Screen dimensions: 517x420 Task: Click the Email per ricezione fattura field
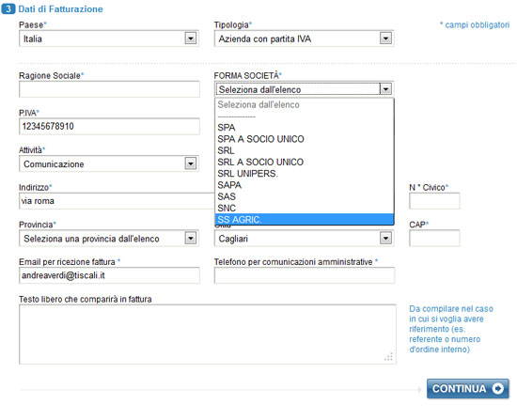[x=109, y=275]
